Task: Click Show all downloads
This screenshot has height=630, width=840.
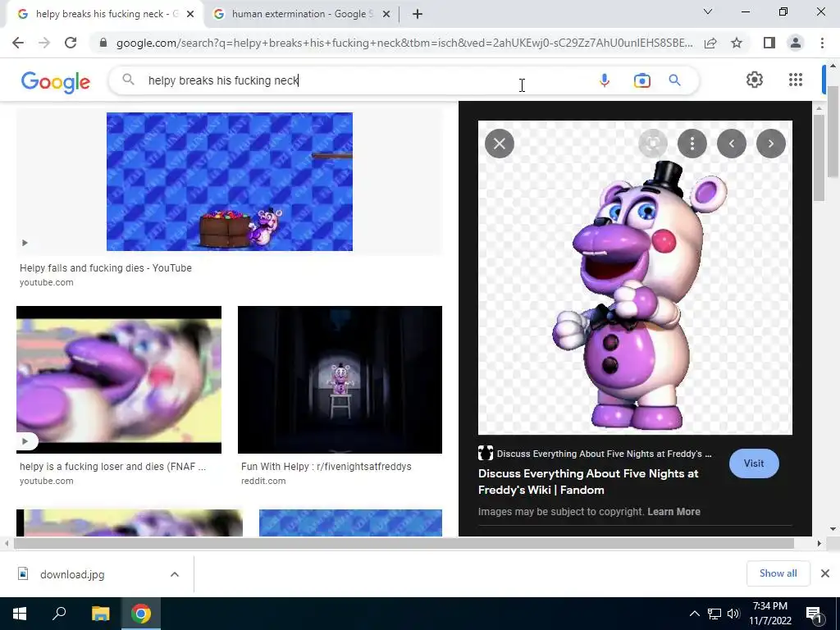Action: (778, 573)
